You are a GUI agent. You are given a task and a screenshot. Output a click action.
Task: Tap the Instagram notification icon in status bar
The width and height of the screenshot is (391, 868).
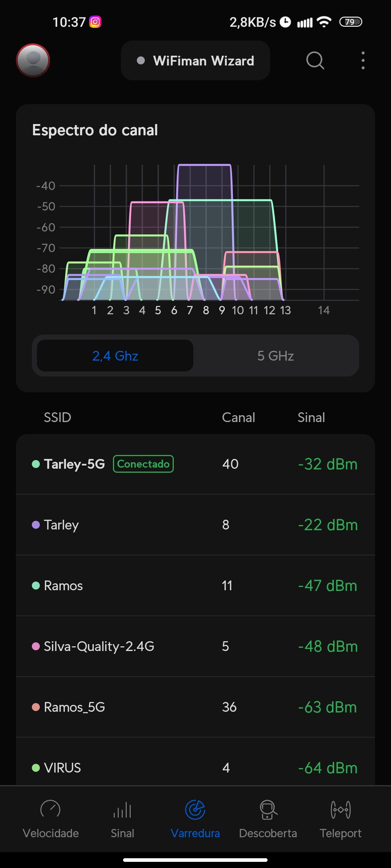pyautogui.click(x=95, y=22)
